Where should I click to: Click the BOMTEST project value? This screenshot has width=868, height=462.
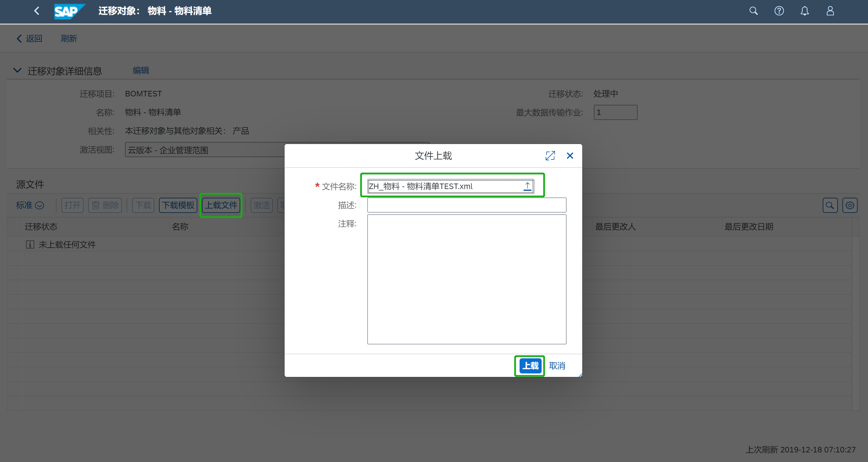143,94
